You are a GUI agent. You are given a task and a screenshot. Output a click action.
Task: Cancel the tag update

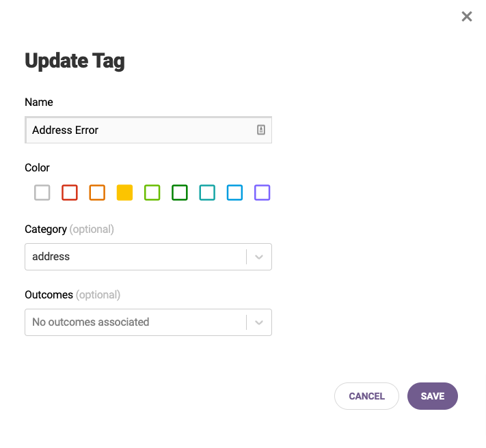(x=366, y=396)
